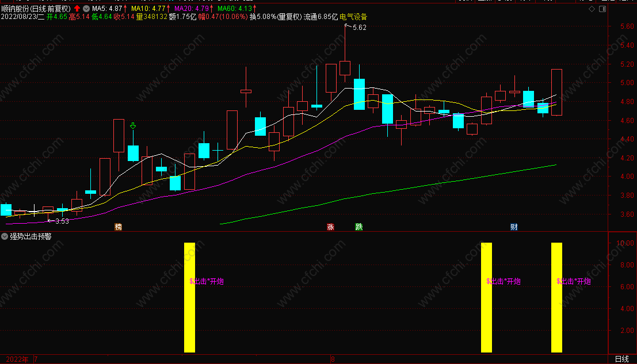Click the 收5.14 close price value
Image resolution: width=637 pixels, height=364 pixels.
pyautogui.click(x=124, y=17)
